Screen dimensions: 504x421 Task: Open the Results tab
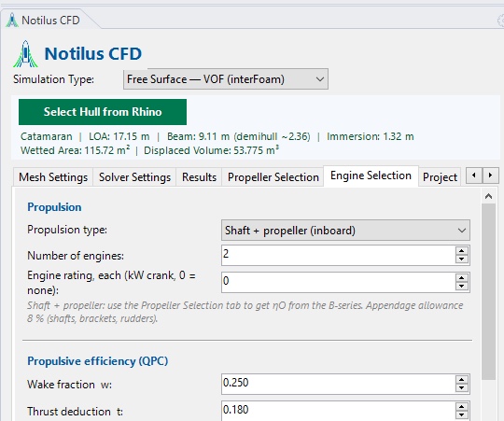click(x=199, y=177)
